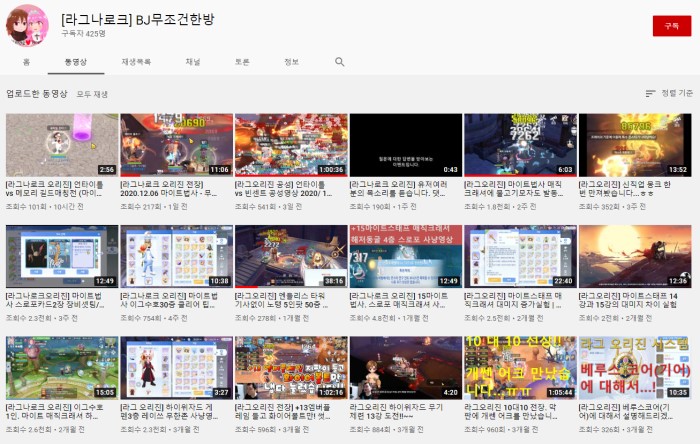Open title '마이트스태프 14강과 15강의 대미지 차이'
700x444 pixels.
point(628,300)
